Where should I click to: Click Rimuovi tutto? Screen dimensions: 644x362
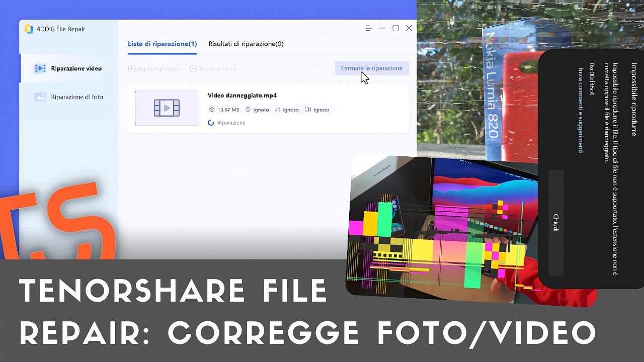[213, 68]
